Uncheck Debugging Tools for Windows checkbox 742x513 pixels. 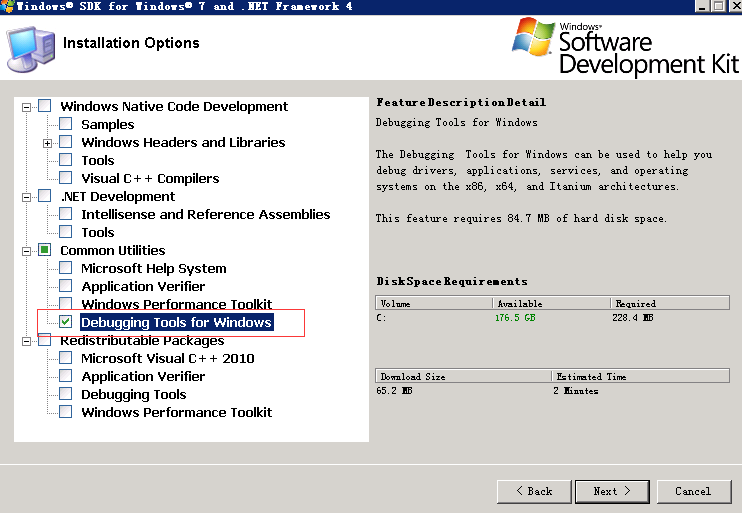pos(65,322)
